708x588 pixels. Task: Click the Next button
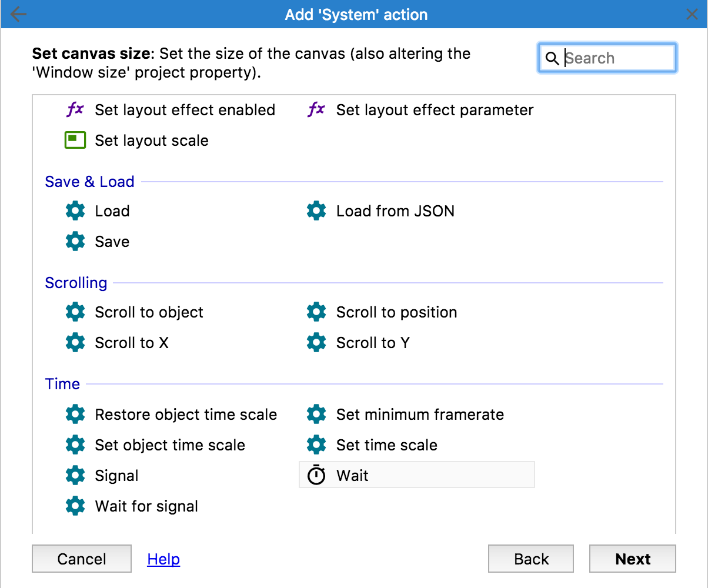(x=633, y=559)
